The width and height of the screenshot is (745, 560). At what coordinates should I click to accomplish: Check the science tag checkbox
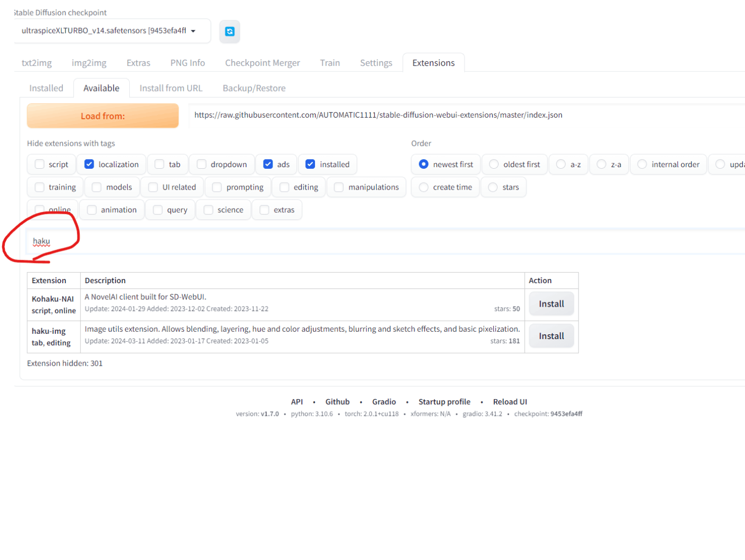tap(208, 210)
